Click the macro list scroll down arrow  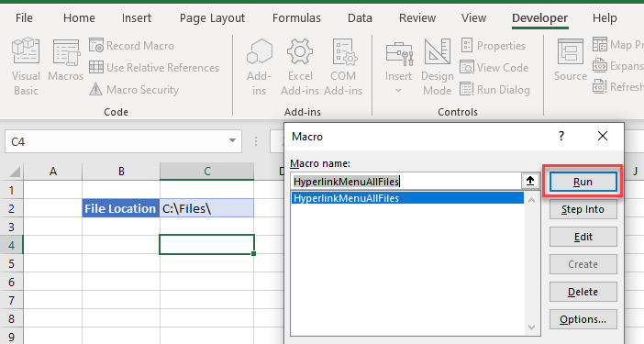531,327
